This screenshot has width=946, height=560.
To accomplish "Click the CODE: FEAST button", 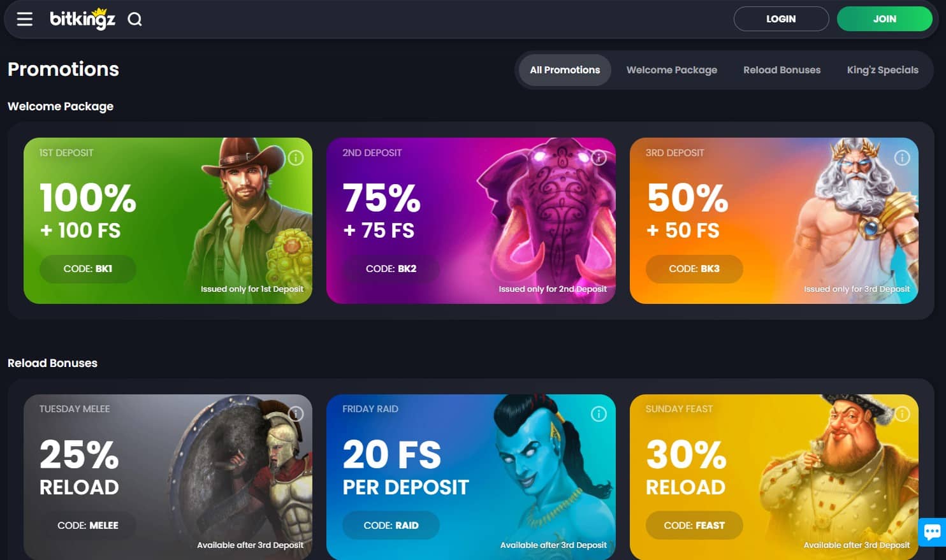I will tap(694, 526).
